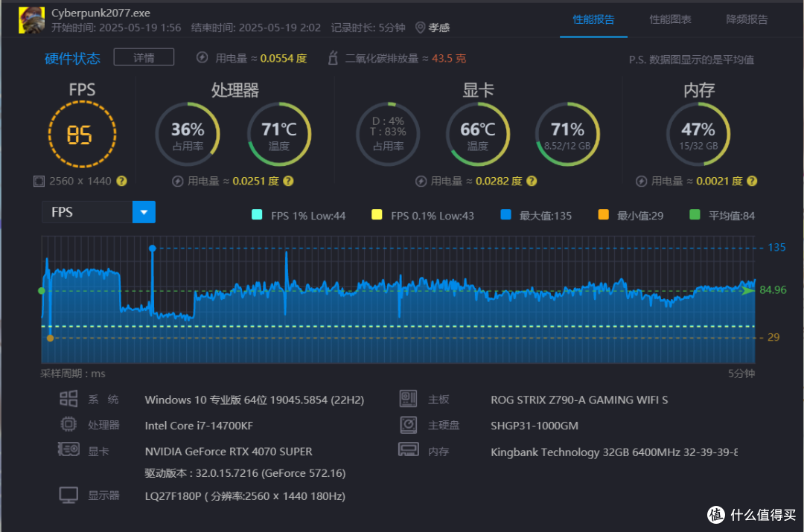
Task: Click the orange 最小值 legend swatch
Action: (x=604, y=215)
